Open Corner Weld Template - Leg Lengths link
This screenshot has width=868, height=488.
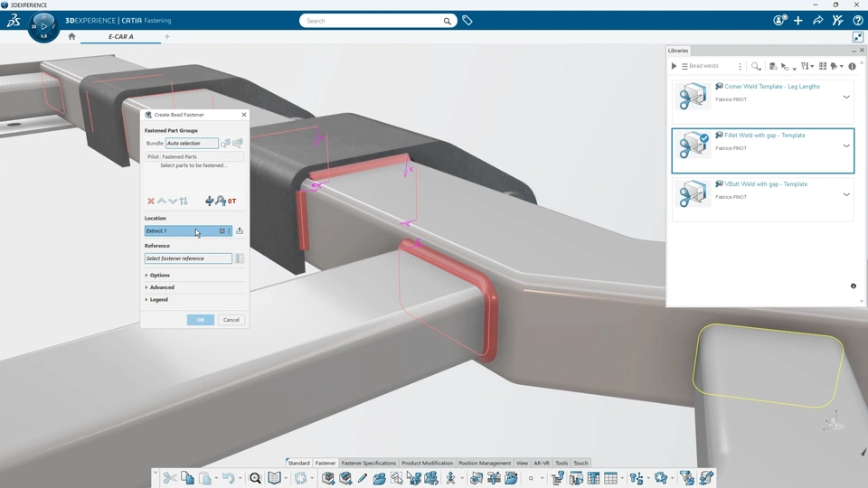771,87
